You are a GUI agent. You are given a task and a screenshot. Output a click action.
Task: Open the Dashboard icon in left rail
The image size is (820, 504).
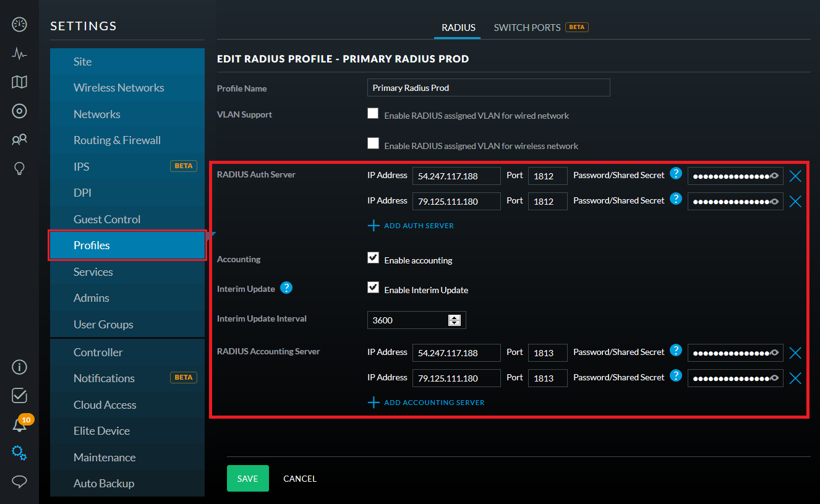[x=19, y=25]
